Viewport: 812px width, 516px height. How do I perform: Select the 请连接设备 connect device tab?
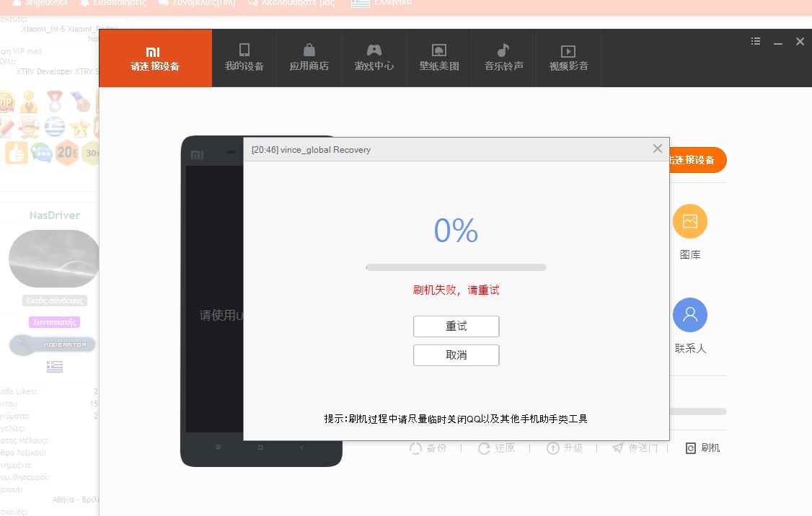(155, 58)
